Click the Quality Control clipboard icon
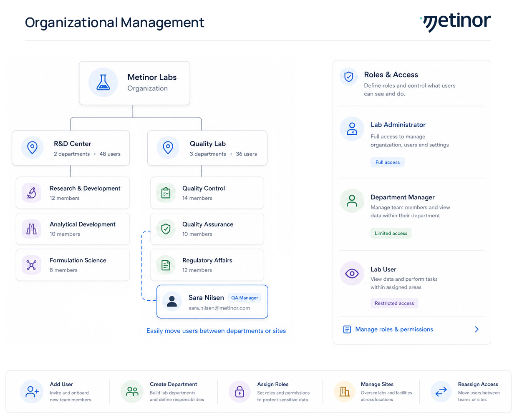517x420 pixels. [166, 193]
